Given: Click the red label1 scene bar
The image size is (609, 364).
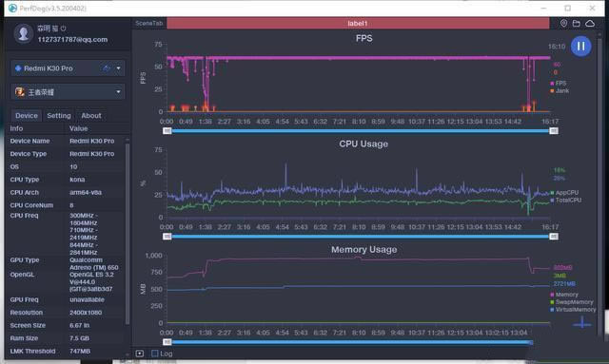Looking at the screenshot, I should (358, 23).
